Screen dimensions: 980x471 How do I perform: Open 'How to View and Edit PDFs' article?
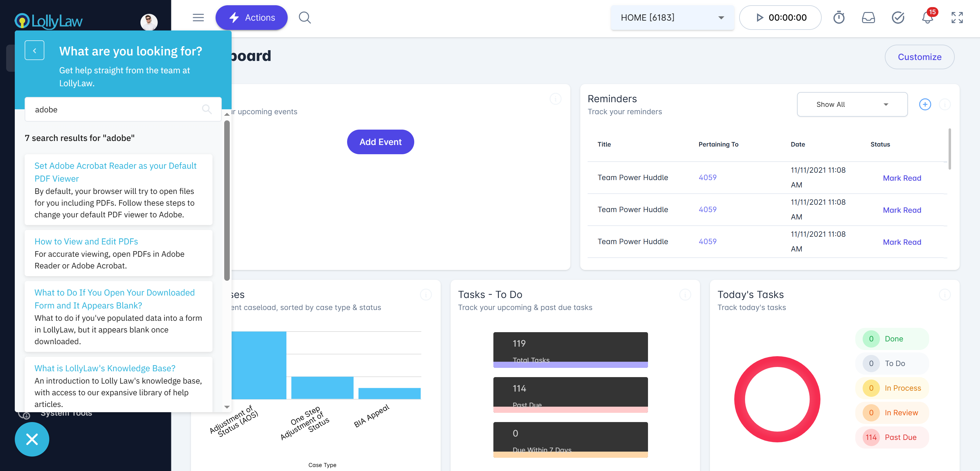coord(86,241)
